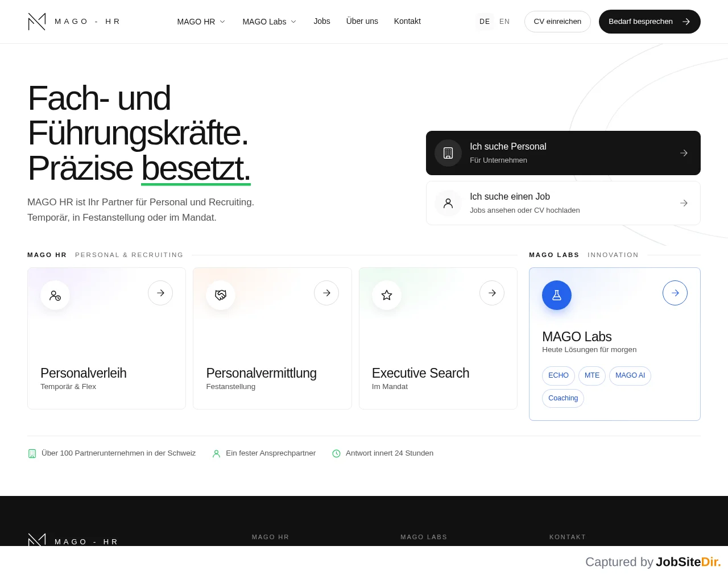This screenshot has height=579, width=728.
Task: Click the MAGO HR logo in header
Action: tap(73, 22)
